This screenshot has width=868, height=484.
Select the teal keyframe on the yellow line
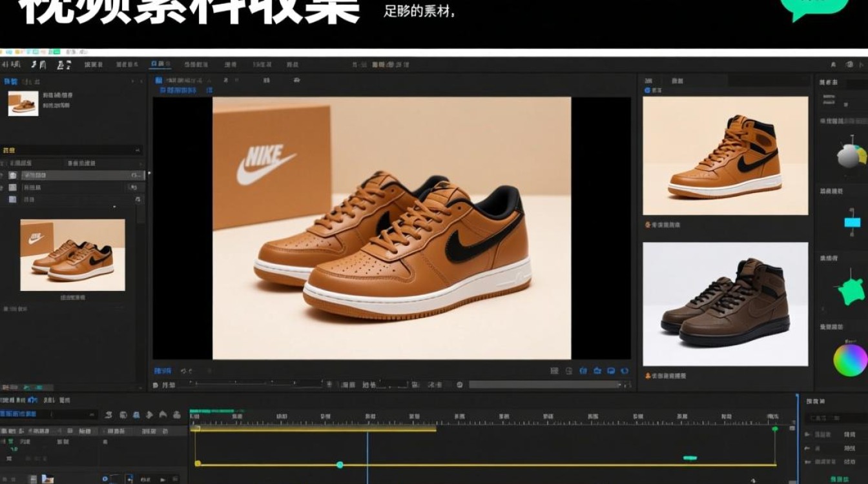click(x=340, y=465)
